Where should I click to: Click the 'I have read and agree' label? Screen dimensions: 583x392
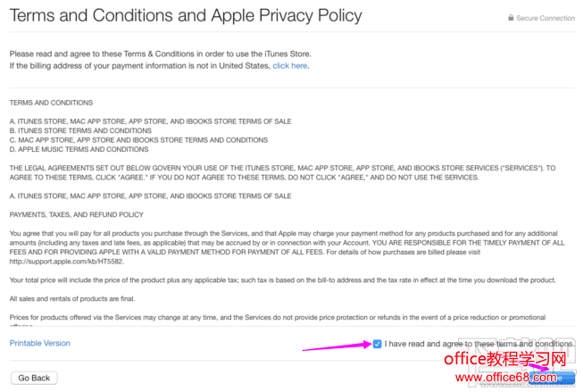(479, 344)
